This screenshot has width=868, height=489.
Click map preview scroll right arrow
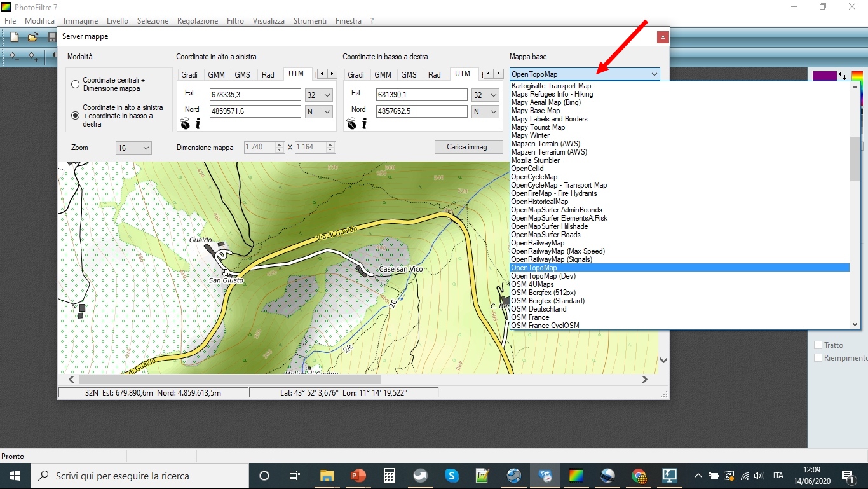pyautogui.click(x=644, y=380)
